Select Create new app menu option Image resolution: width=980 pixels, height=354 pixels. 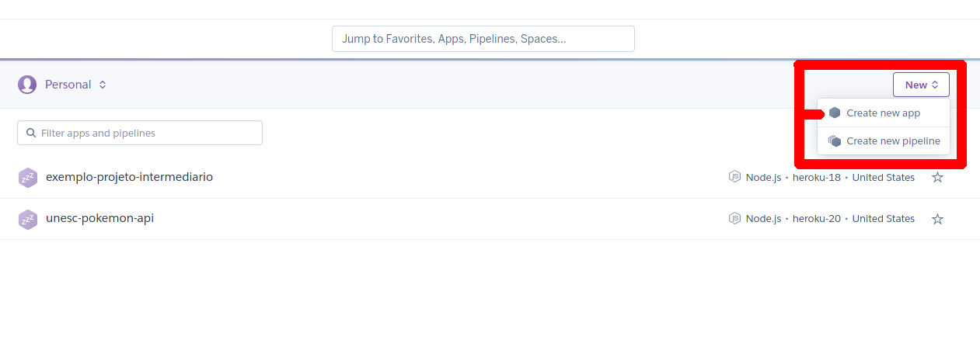pos(883,113)
